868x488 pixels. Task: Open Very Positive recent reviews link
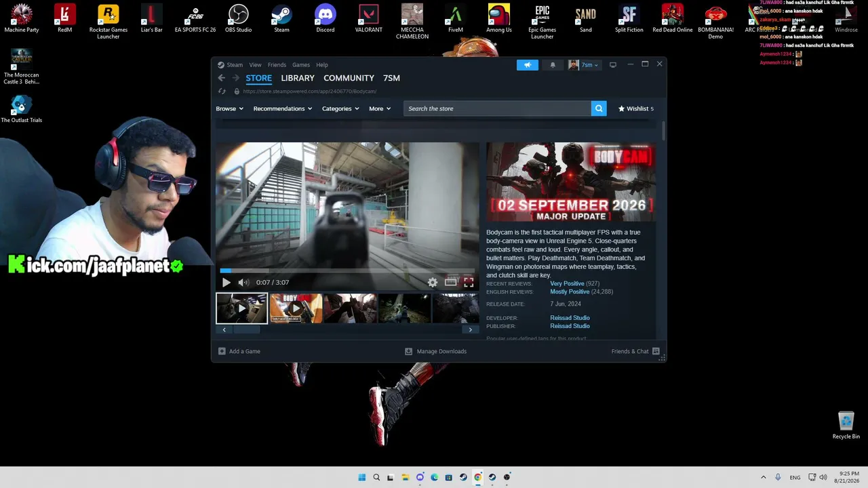tap(567, 283)
